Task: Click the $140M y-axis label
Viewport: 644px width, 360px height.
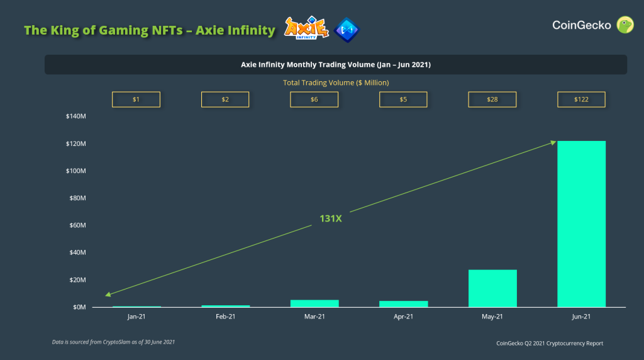Action: coord(76,116)
